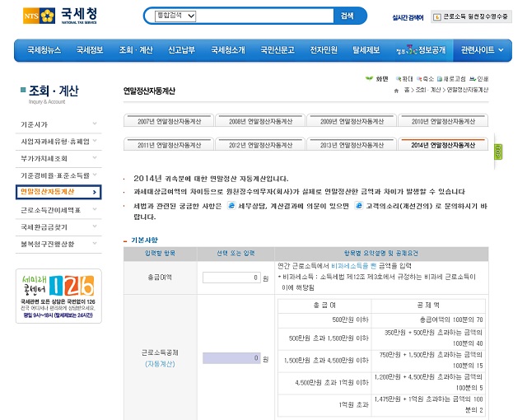Print the page using 인쇄 icon

(x=479, y=79)
